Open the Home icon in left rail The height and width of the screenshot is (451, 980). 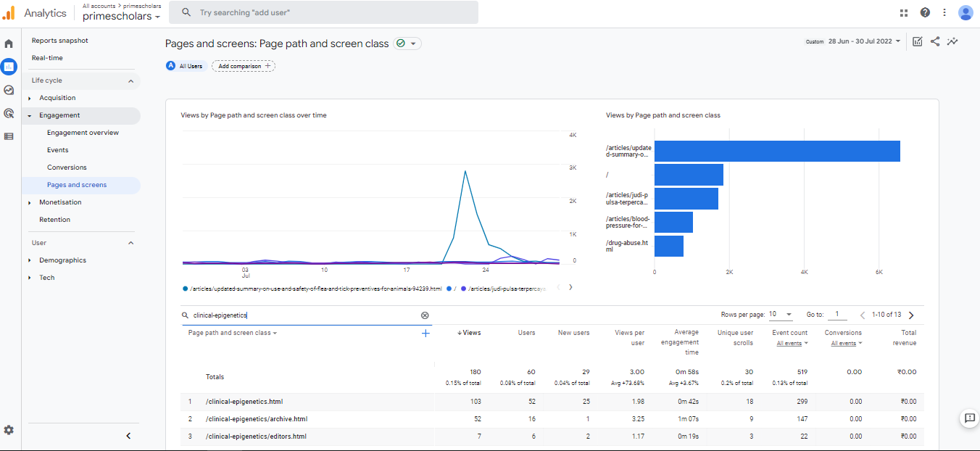pos(9,44)
